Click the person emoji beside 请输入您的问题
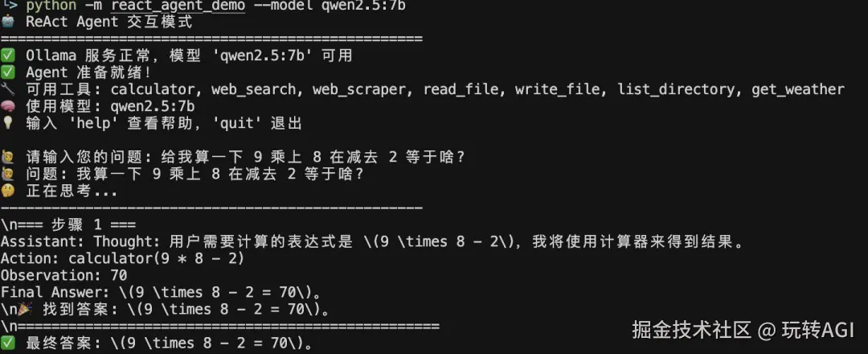This screenshot has width=868, height=354. coord(8,158)
